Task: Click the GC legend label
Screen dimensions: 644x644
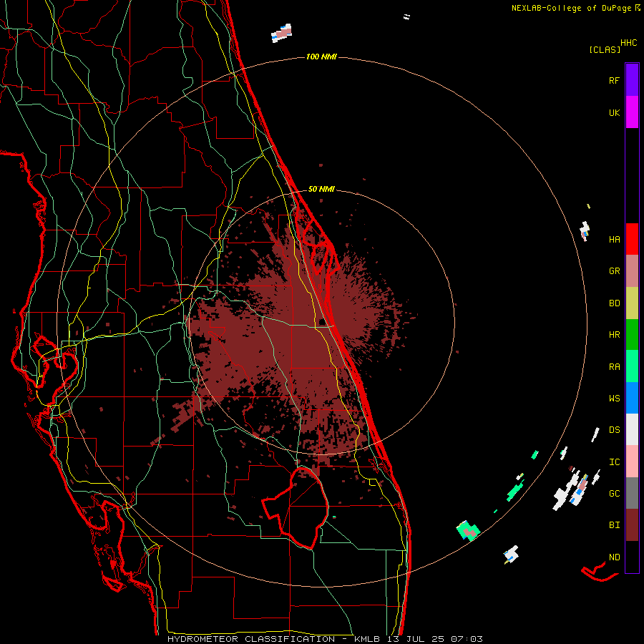Action: 614,494
